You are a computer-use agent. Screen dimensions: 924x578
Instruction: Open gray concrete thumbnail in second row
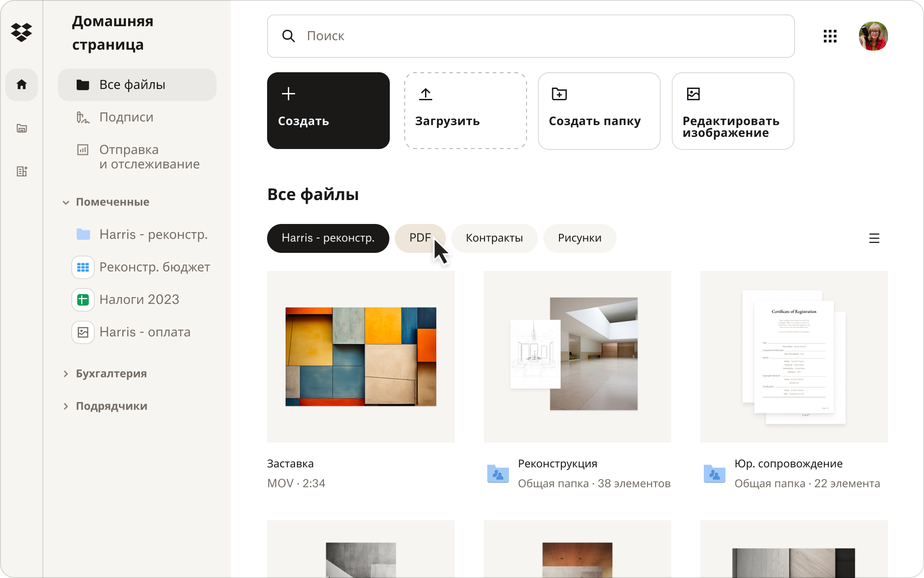[x=361, y=549]
